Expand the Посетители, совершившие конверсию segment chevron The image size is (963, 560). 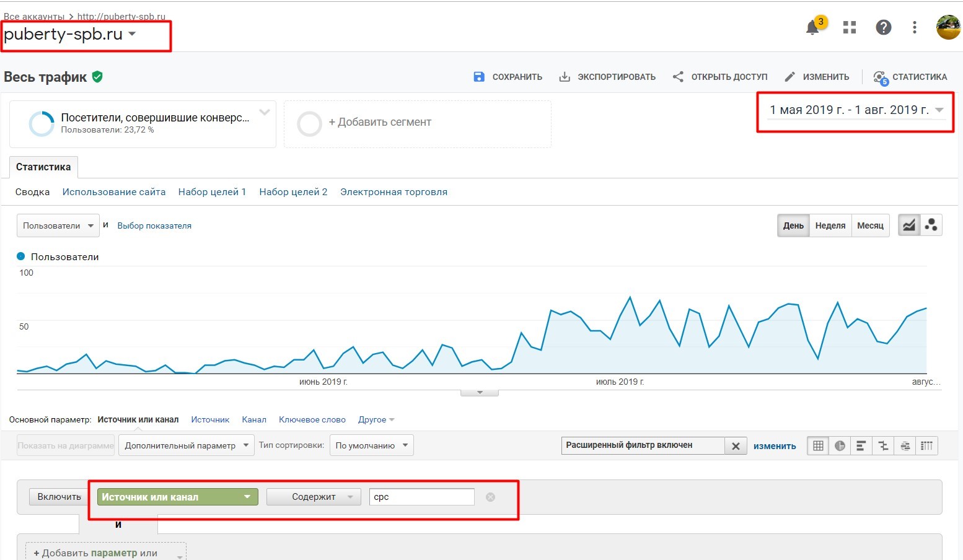(x=265, y=112)
